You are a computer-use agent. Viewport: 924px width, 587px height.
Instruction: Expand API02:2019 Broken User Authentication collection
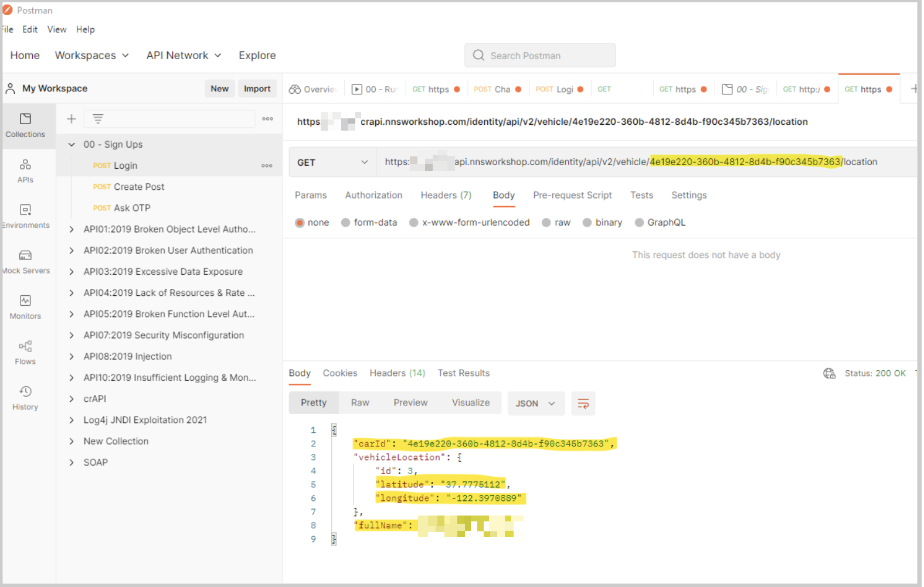click(72, 251)
